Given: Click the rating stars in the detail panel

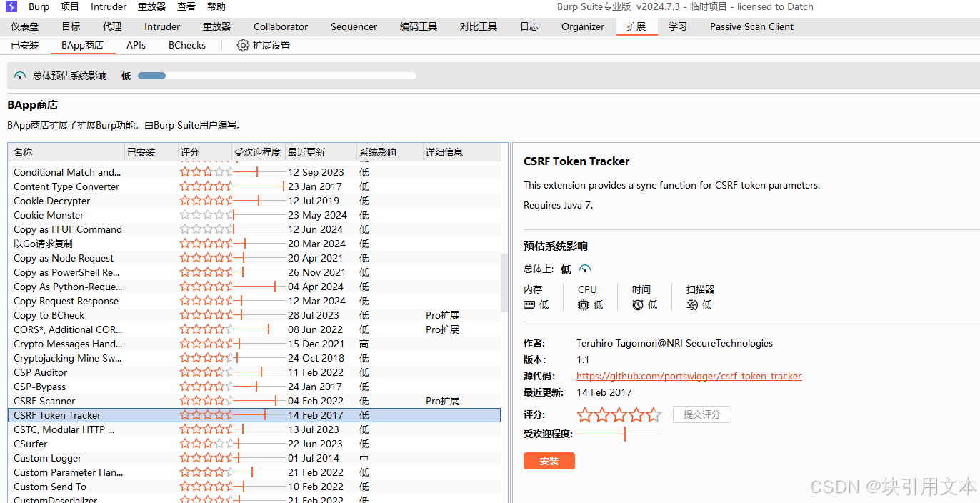Looking at the screenshot, I should point(619,414).
